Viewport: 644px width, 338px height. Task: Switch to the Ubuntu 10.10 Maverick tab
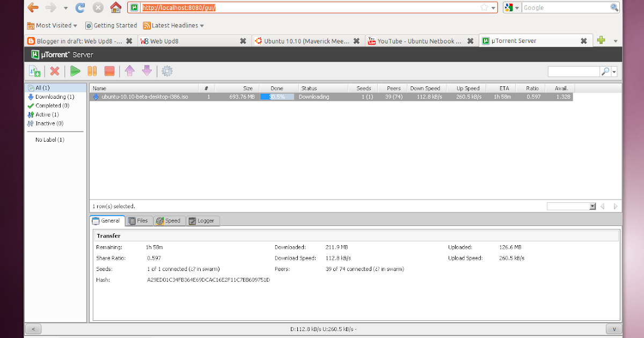tap(307, 41)
